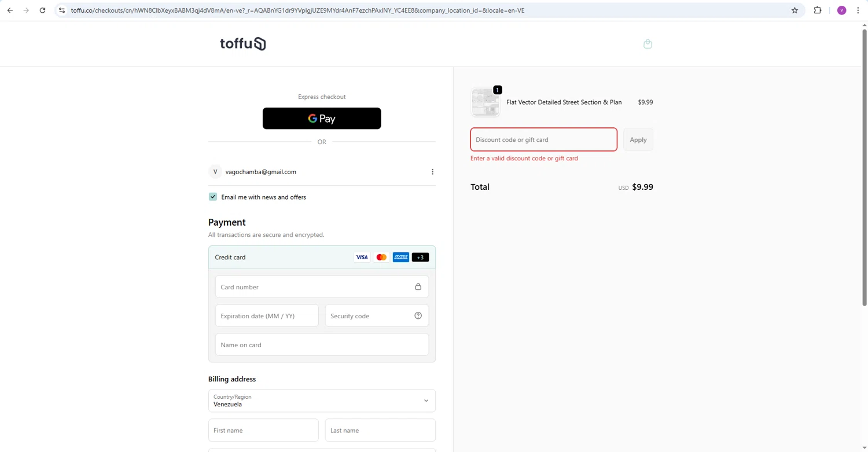Expand the Country/Region dropdown
Viewport: 868px width, 452px height.
pyautogui.click(x=322, y=400)
